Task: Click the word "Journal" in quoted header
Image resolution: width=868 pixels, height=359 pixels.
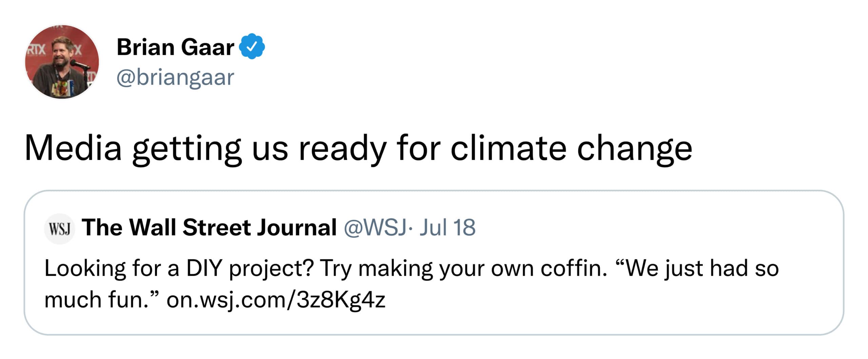Action: tap(297, 227)
